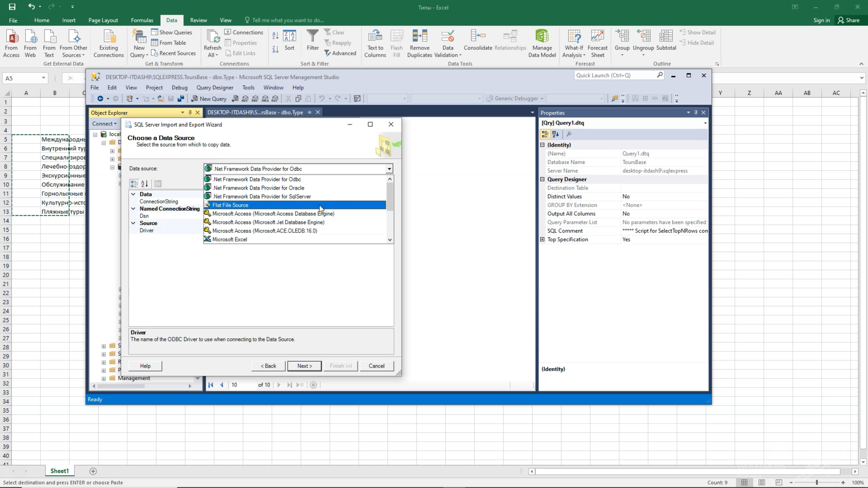Click Show Queries in Excel ribbon
868x488 pixels.
pyautogui.click(x=172, y=32)
